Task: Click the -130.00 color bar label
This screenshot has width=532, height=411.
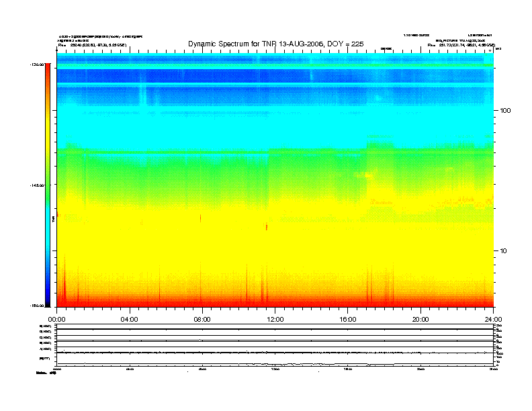Action: [37, 64]
